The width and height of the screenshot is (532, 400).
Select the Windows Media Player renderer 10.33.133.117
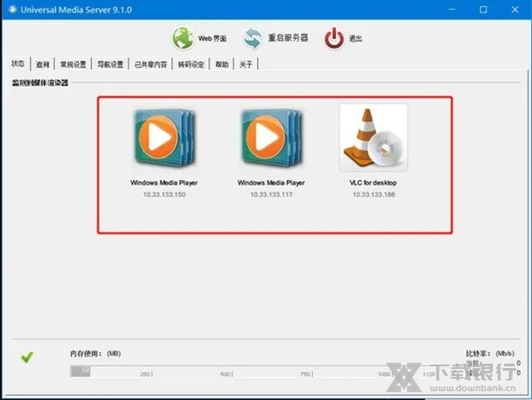pyautogui.click(x=271, y=137)
